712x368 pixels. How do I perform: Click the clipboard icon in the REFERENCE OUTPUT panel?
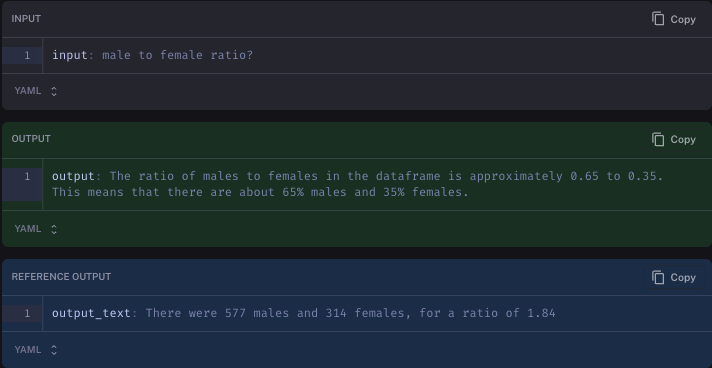tap(658, 277)
